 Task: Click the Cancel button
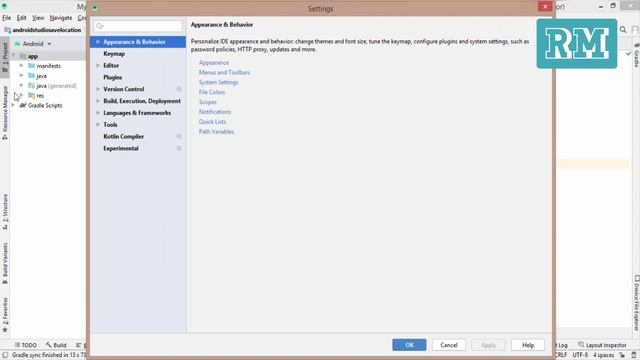(x=449, y=345)
